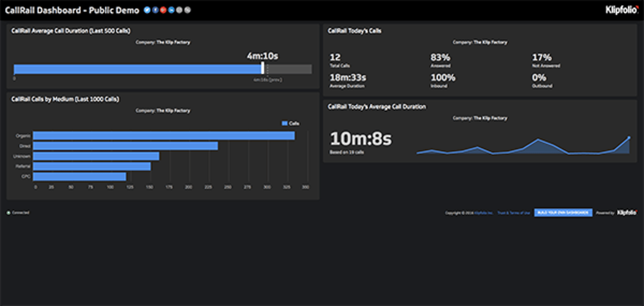Click the 4m:10s duration value
Viewport: 644px width, 306px height.
263,56
